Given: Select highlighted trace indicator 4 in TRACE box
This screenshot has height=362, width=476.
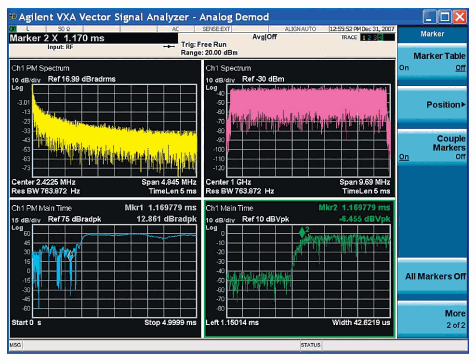Looking at the screenshot, I should click(x=380, y=38).
